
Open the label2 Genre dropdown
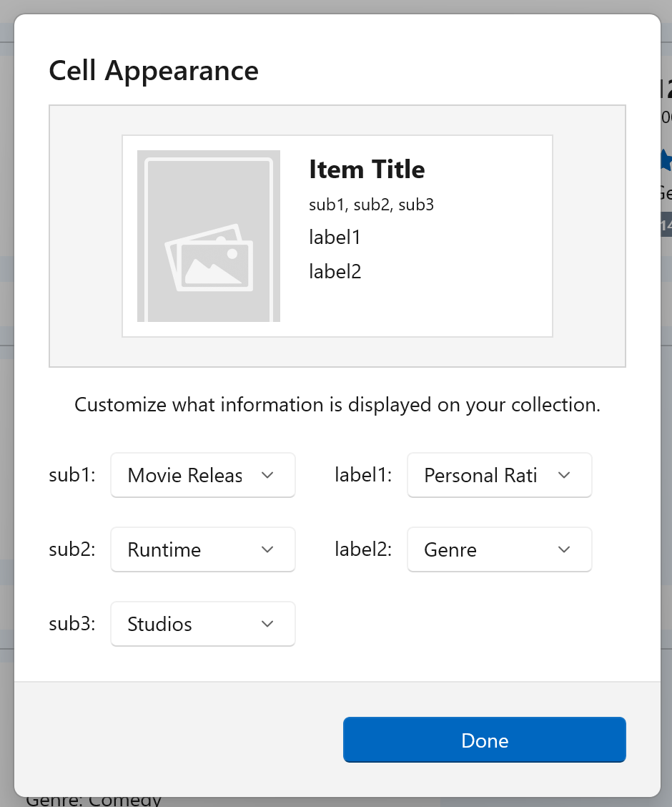click(499, 549)
